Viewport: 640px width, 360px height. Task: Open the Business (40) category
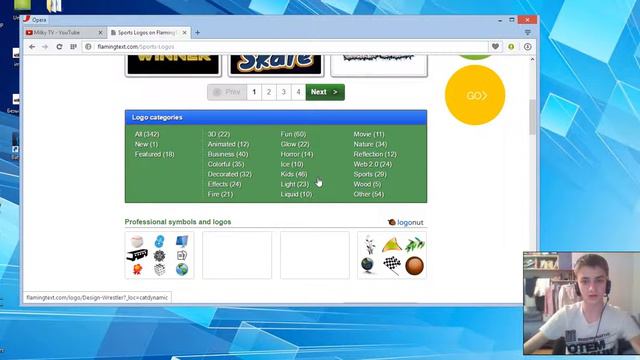228,154
